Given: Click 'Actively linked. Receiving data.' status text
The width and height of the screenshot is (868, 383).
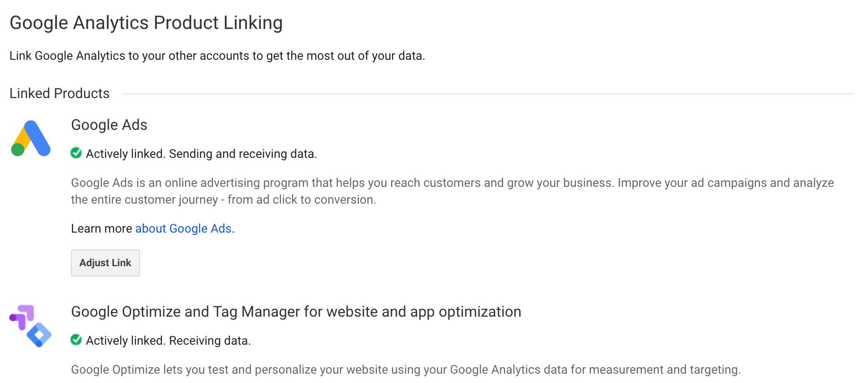Looking at the screenshot, I should 168,340.
